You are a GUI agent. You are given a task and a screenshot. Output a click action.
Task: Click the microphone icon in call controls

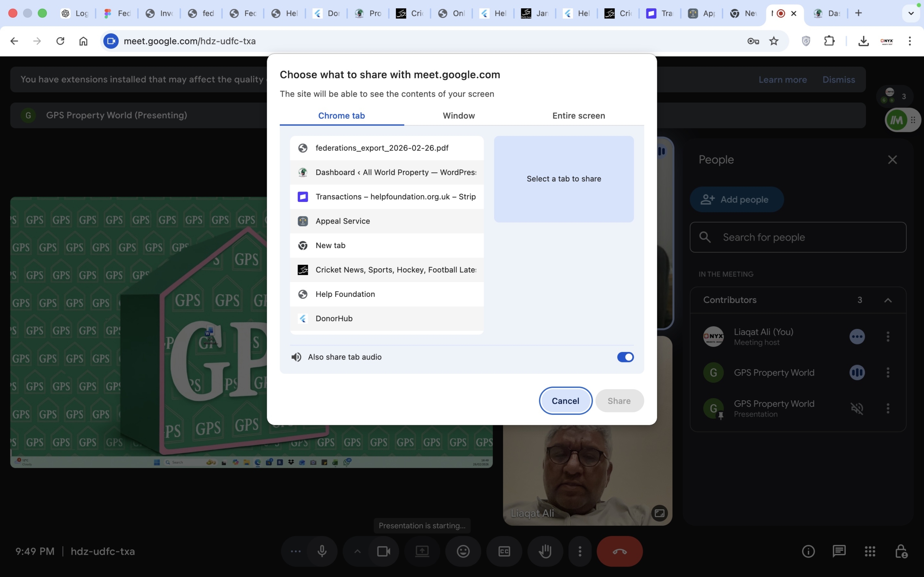click(322, 551)
